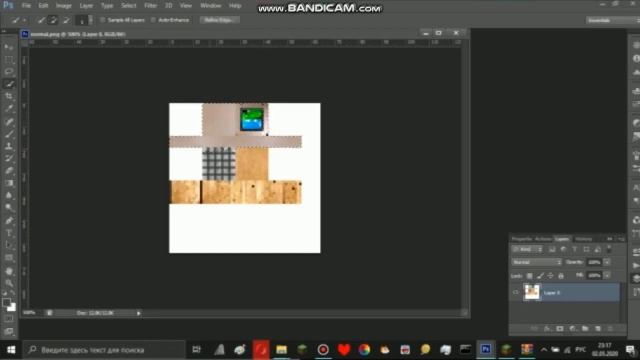Select the Eyedropper tool
The width and height of the screenshot is (640, 360).
pos(9,109)
